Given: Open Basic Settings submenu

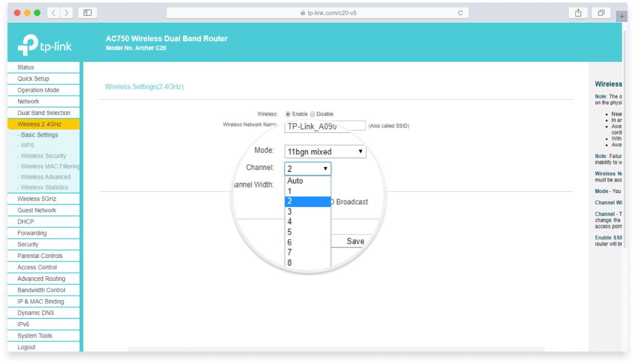Looking at the screenshot, I should [39, 135].
